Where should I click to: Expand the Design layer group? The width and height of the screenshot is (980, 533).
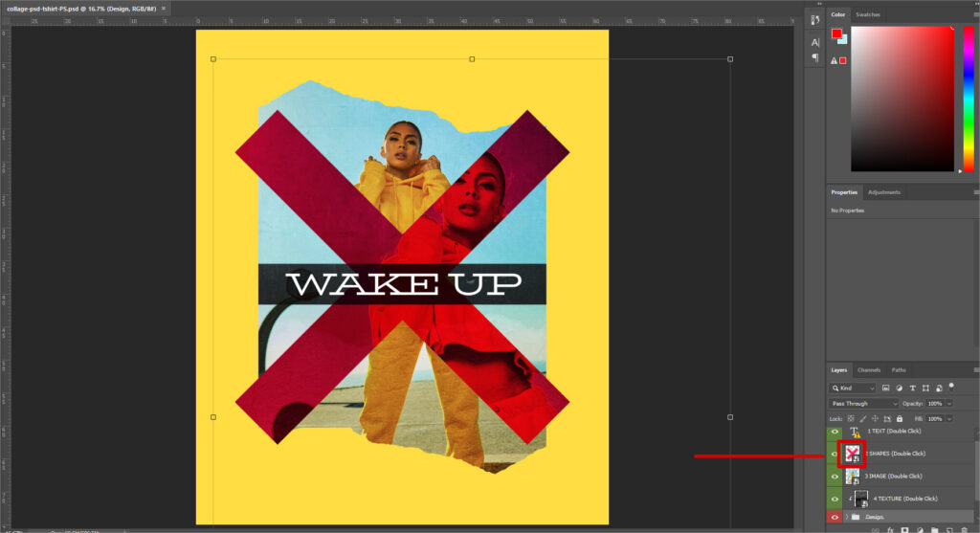click(x=847, y=517)
